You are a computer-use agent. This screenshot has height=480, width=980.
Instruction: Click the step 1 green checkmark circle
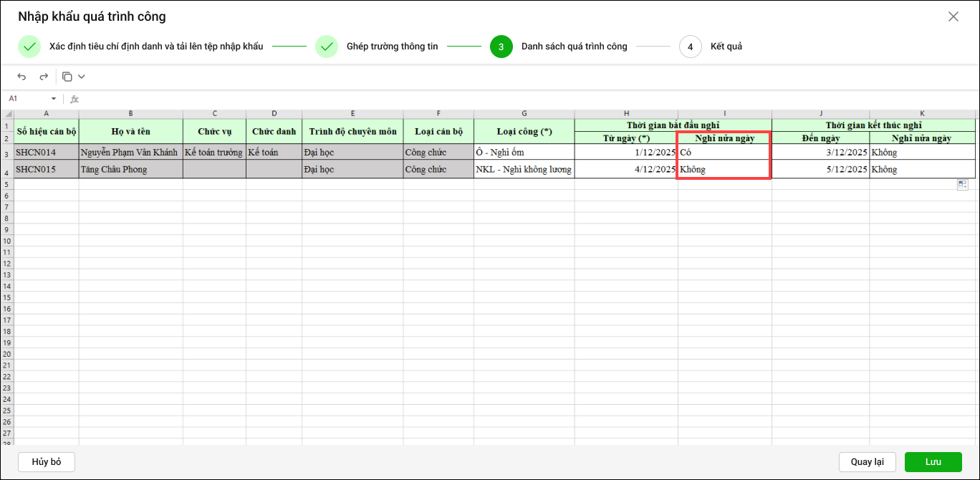tap(29, 47)
